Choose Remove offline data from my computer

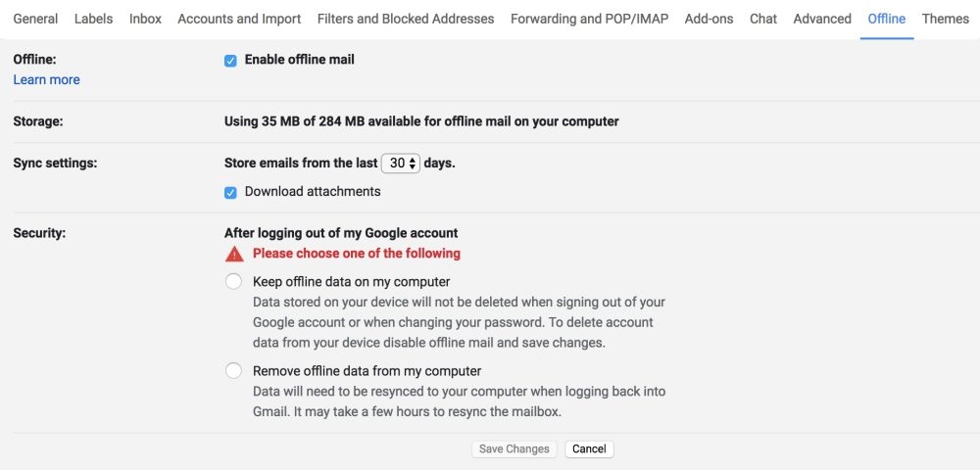233,371
